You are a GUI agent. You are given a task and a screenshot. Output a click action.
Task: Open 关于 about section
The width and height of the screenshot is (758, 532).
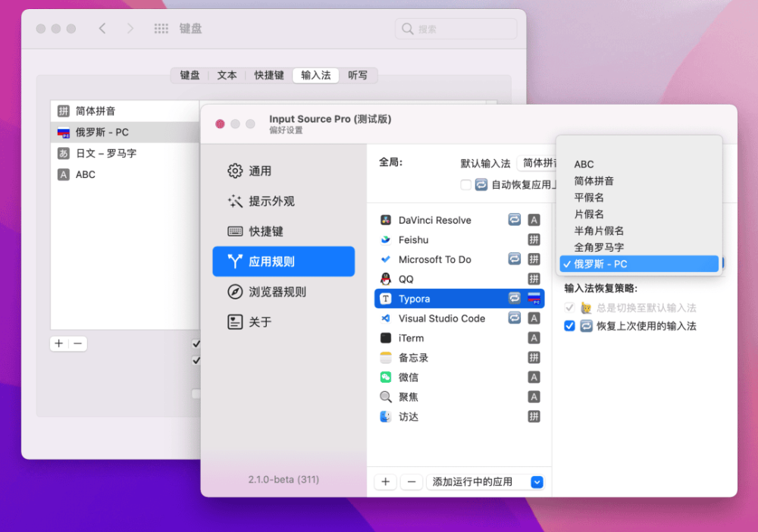(x=283, y=322)
